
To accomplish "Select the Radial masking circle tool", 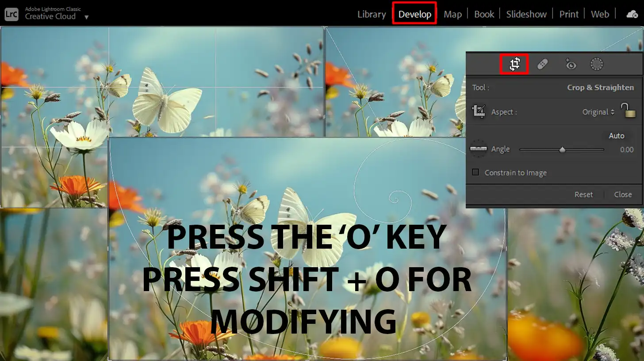I will [x=597, y=65].
